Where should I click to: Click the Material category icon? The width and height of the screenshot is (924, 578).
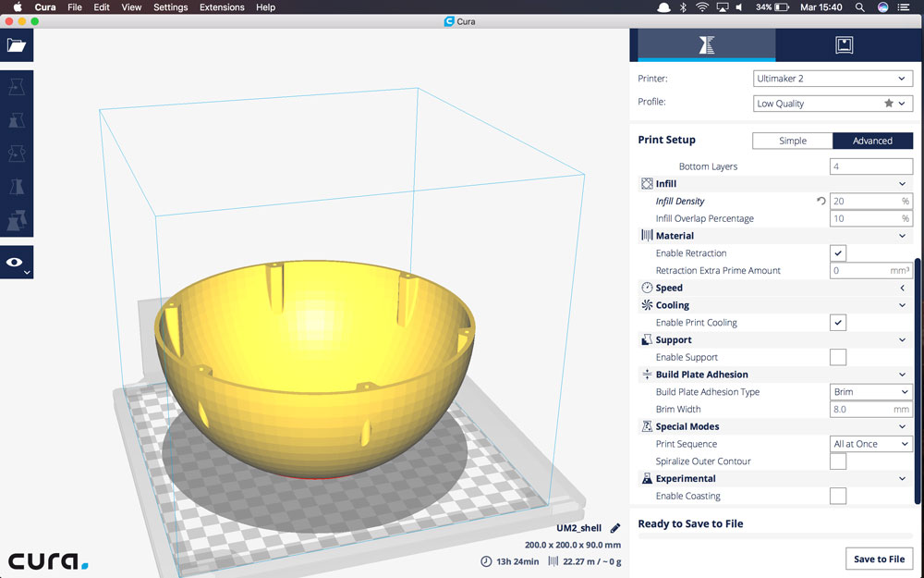(647, 235)
